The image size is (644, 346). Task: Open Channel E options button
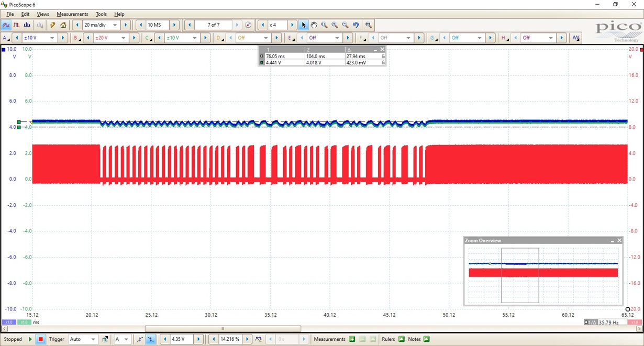coord(291,38)
